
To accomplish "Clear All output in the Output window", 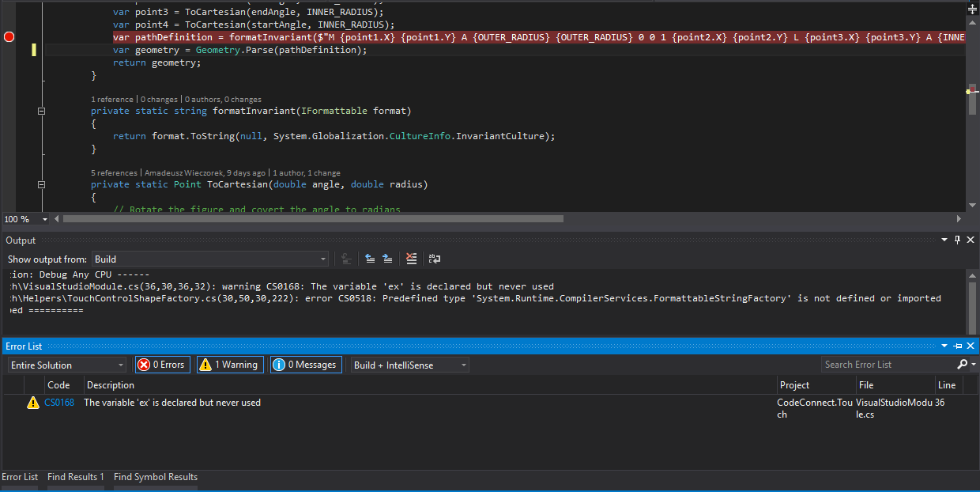I will pyautogui.click(x=410, y=259).
